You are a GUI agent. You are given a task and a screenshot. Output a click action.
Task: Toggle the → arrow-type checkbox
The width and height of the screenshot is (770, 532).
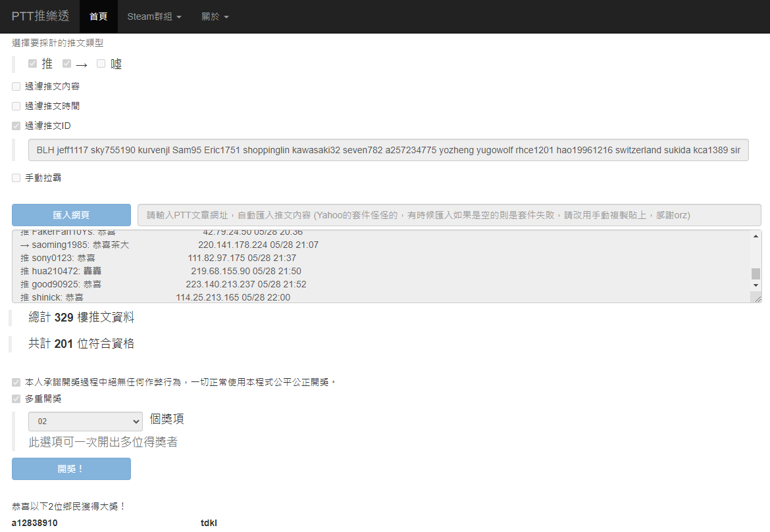coord(66,63)
